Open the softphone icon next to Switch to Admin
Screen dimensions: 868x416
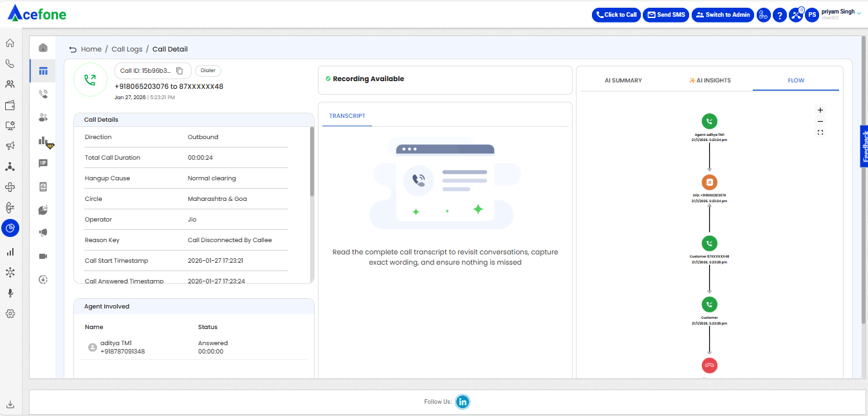tap(764, 15)
